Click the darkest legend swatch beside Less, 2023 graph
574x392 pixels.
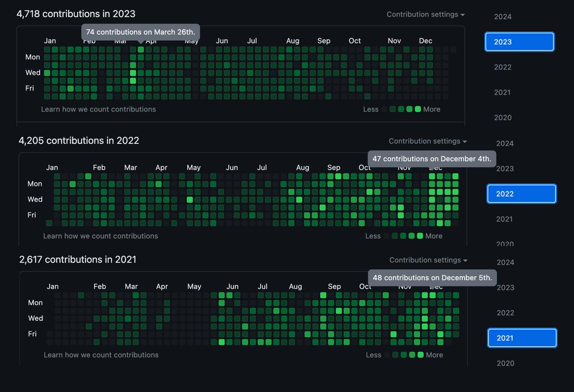tap(384, 109)
